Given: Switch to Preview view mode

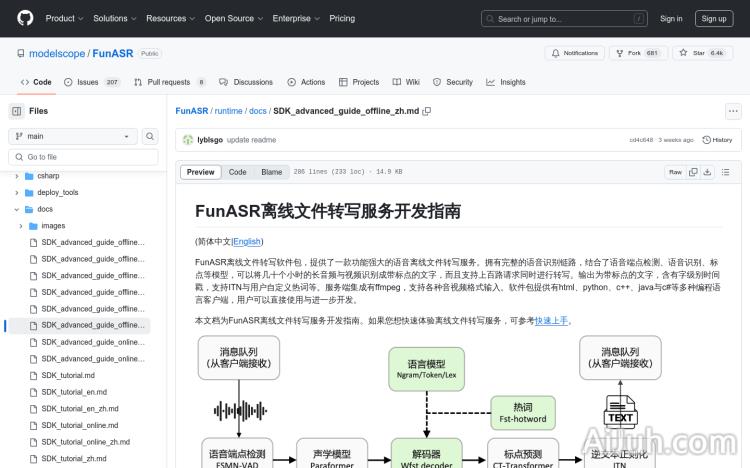Looking at the screenshot, I should coord(201,172).
